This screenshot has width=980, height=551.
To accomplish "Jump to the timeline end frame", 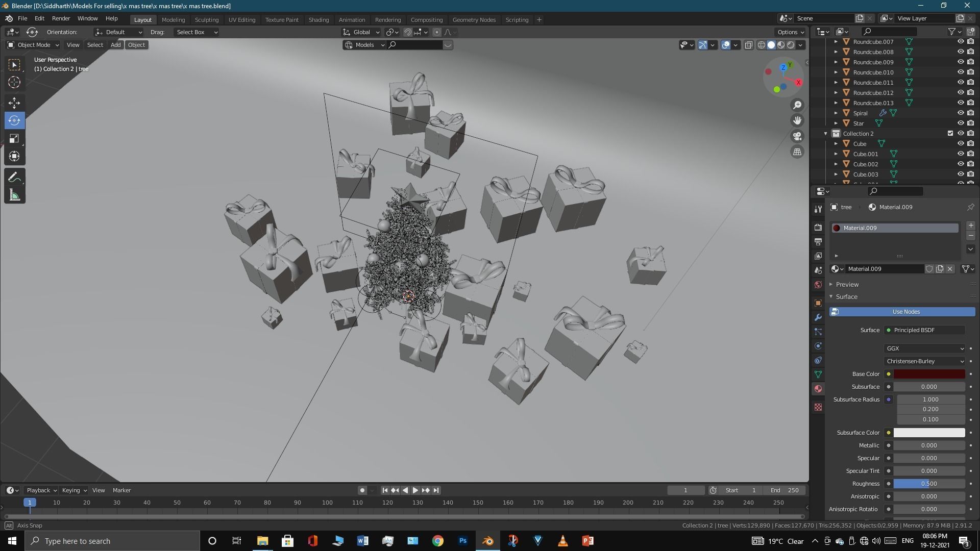I will coord(436,490).
